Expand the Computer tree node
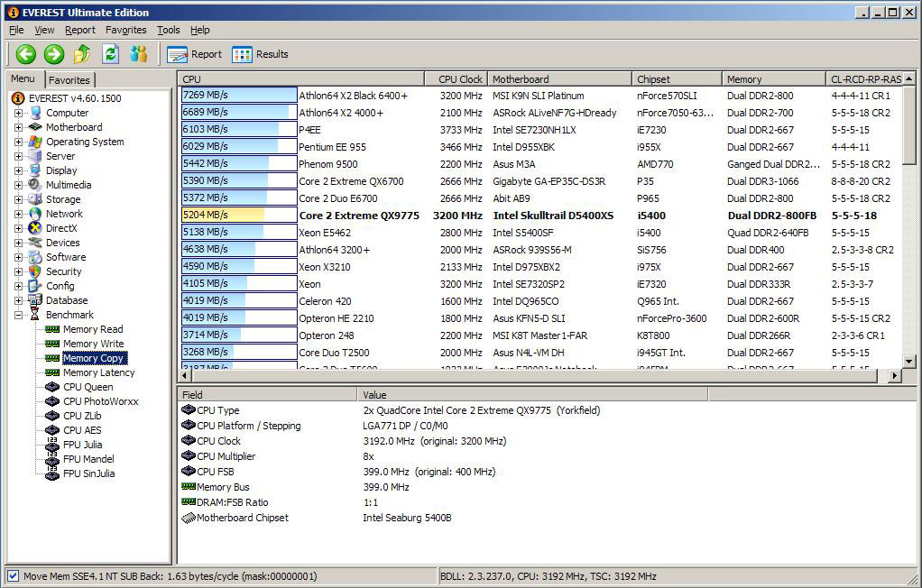The width and height of the screenshot is (922, 588). pyautogui.click(x=18, y=113)
